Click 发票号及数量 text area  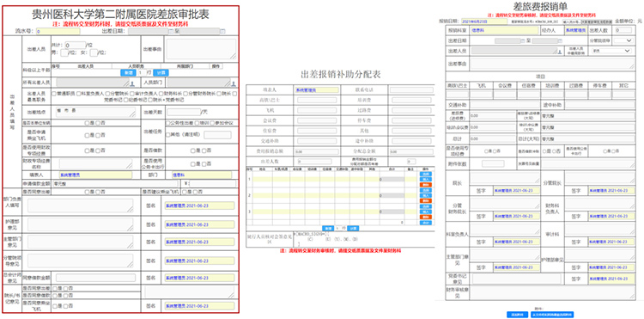(x=588, y=164)
